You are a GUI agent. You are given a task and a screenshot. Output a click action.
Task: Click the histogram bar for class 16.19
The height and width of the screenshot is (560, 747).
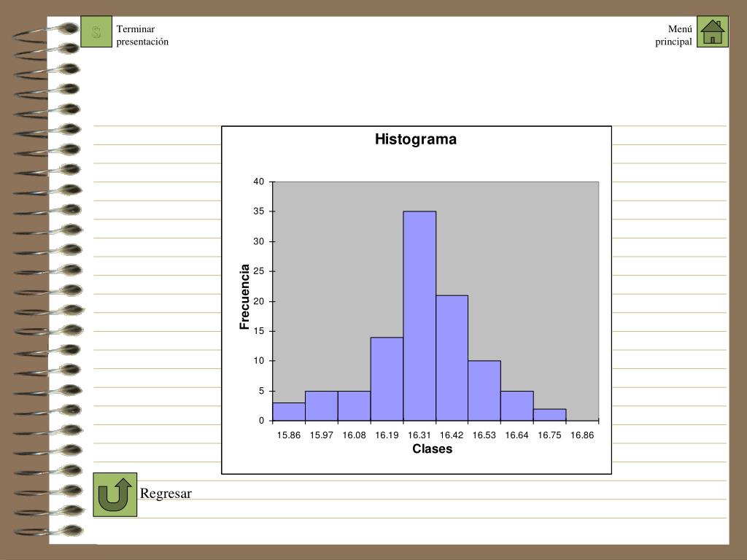[387, 379]
